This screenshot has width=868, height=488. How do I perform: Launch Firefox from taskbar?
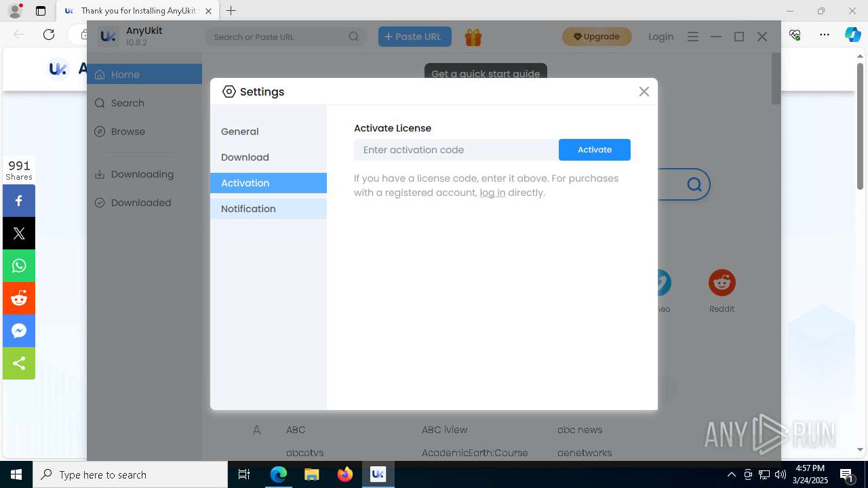345,474
